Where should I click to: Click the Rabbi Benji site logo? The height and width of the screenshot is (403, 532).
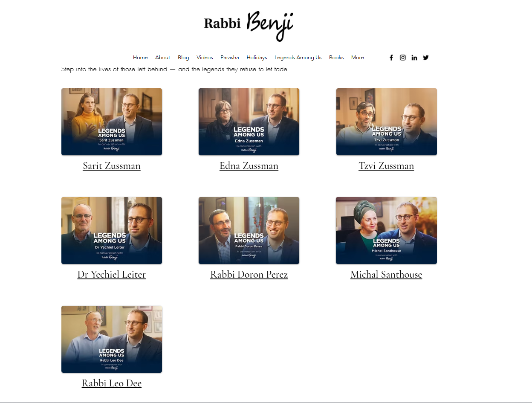tap(249, 26)
